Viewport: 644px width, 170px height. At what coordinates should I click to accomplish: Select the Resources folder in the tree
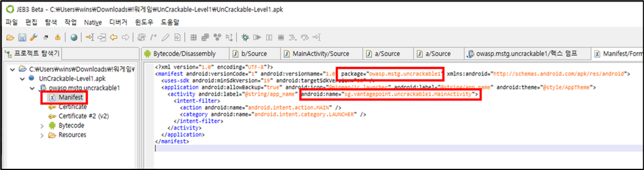pos(72,135)
